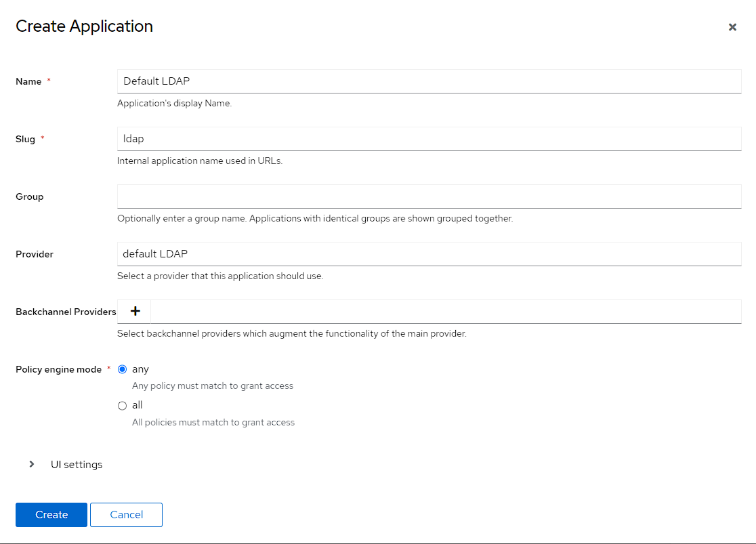Click the empty Group input field

tap(429, 196)
